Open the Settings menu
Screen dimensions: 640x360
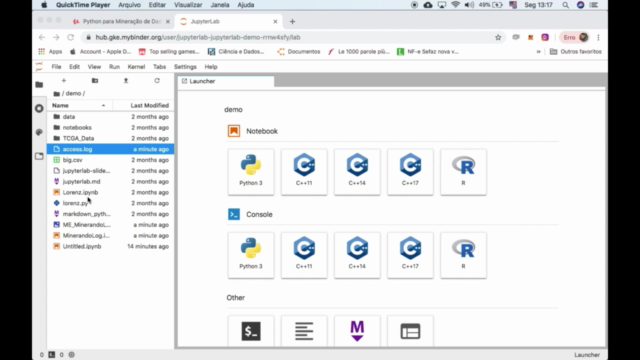click(185, 67)
